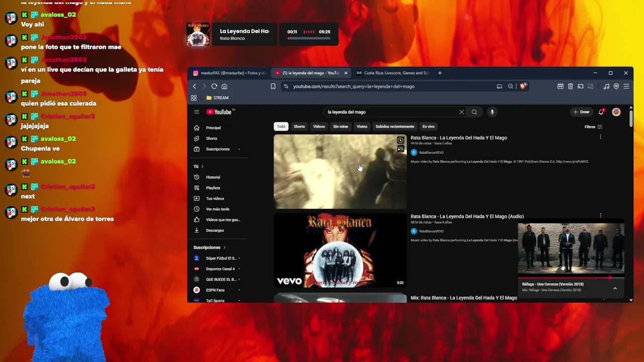644x362 pixels.
Task: Expand the Suscripciones section header
Action: [210, 247]
